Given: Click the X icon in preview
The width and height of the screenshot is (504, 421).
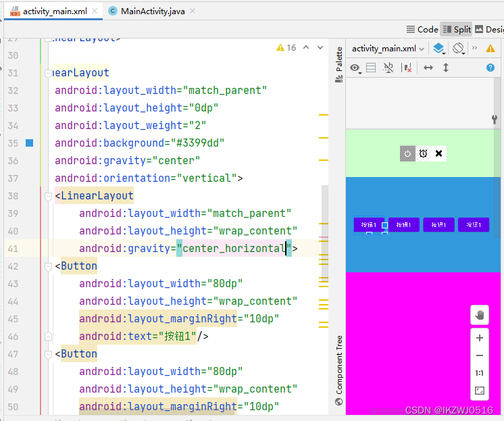Looking at the screenshot, I should 438,153.
